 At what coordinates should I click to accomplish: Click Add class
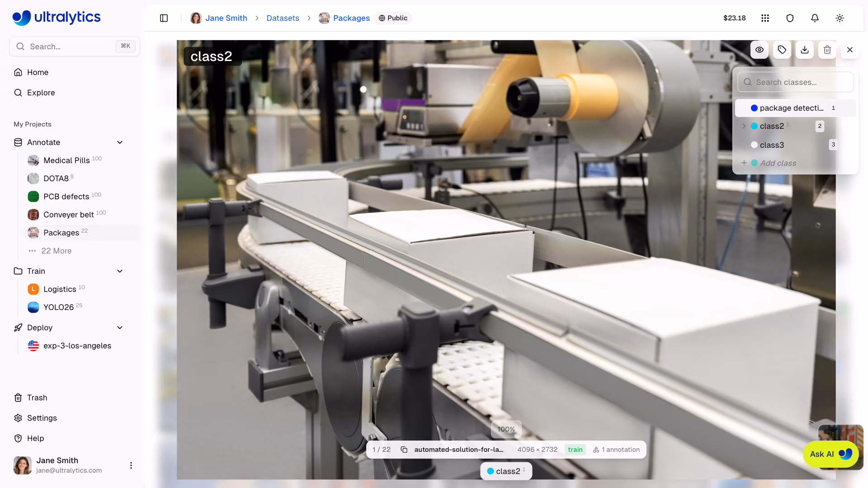point(778,163)
